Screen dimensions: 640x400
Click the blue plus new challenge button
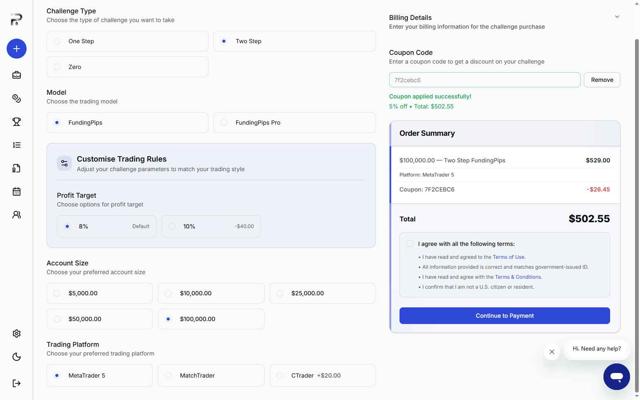click(x=16, y=49)
